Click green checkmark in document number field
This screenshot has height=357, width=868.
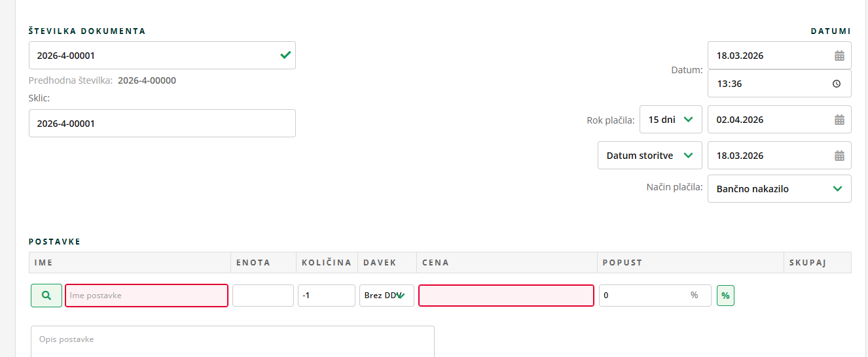285,56
